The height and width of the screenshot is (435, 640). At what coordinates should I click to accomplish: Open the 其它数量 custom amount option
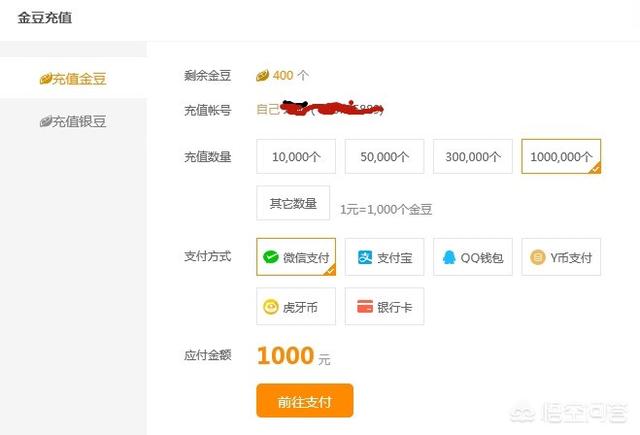(x=293, y=203)
